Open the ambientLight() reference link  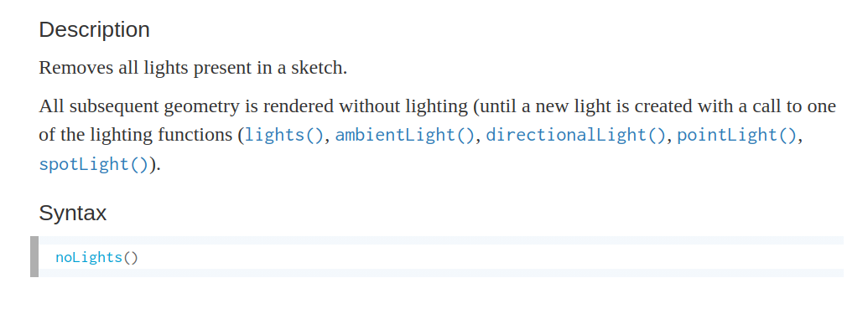tap(405, 136)
